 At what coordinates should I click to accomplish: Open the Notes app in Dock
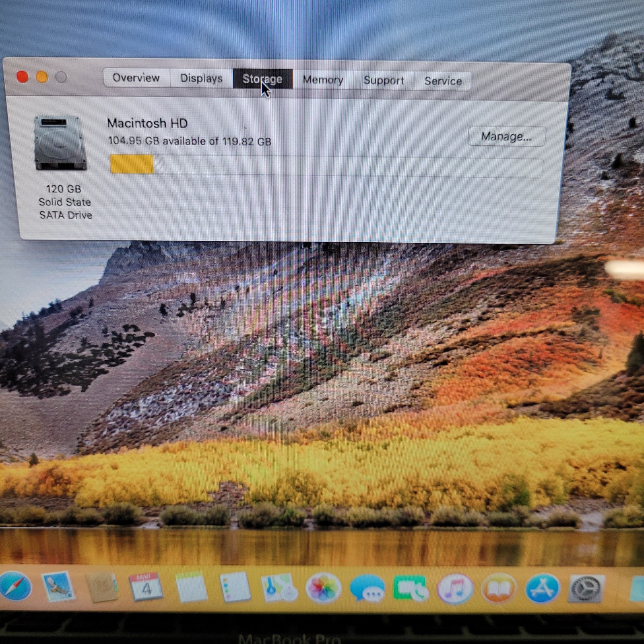191,587
